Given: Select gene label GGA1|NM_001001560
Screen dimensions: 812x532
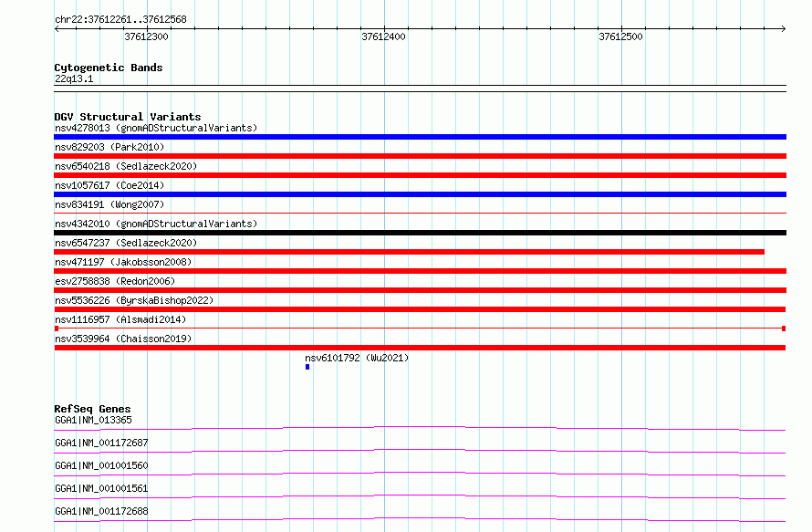Looking at the screenshot, I should tap(101, 465).
